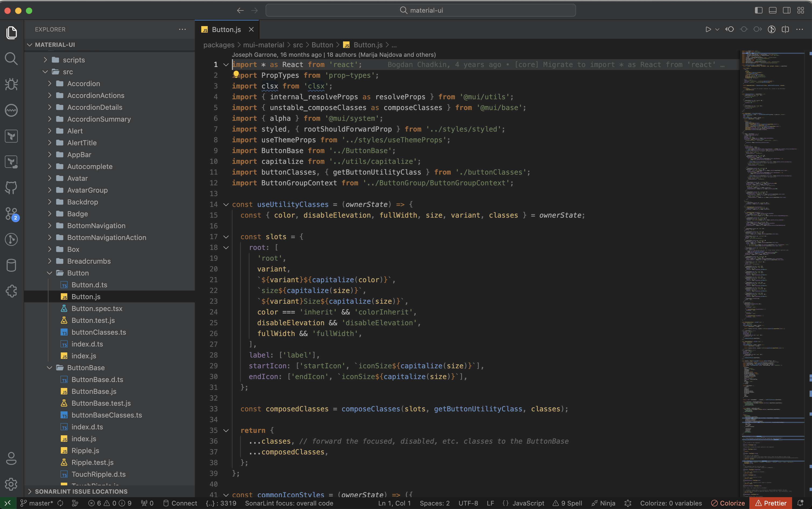Expand the scripts folder
This screenshot has height=509, width=812.
click(45, 60)
